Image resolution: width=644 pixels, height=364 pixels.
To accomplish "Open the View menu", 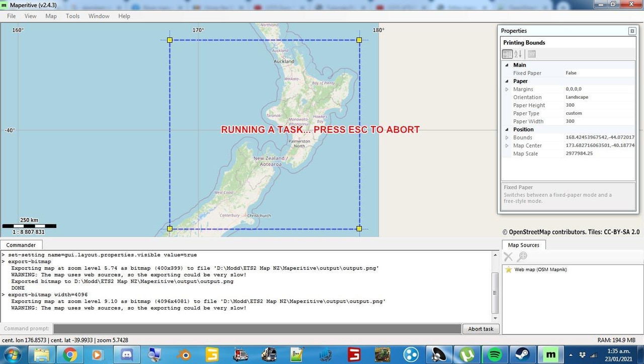I will point(31,16).
